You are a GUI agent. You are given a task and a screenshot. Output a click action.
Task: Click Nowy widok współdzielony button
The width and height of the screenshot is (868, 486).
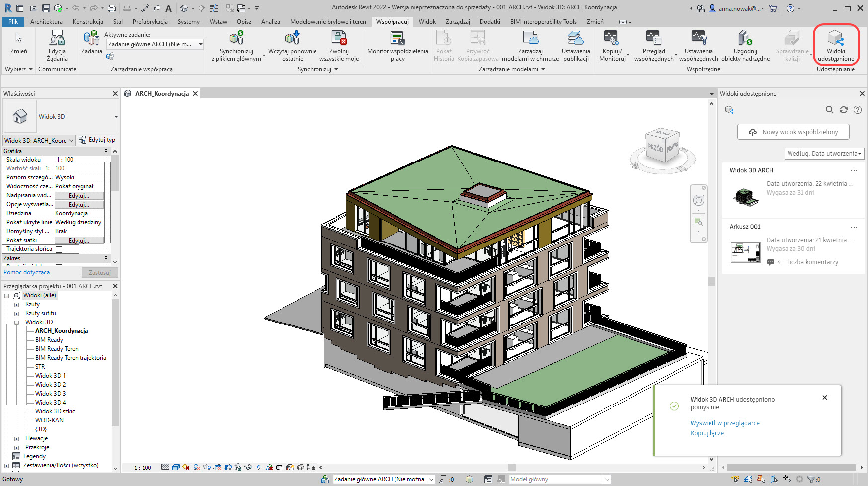tap(793, 132)
